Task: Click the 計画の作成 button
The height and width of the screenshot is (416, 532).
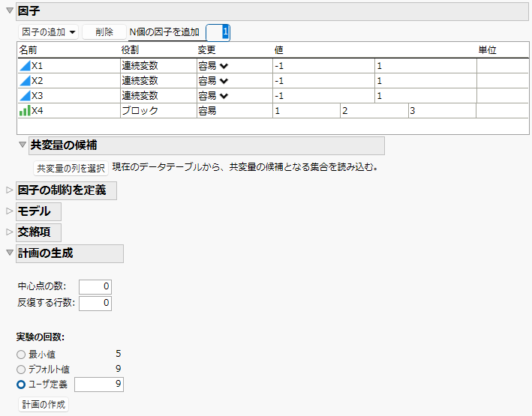Action: [44, 405]
